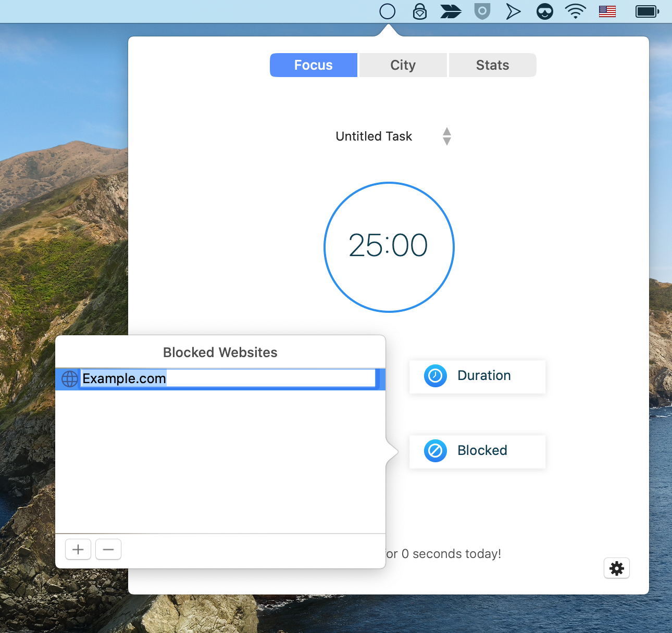This screenshot has width=672, height=633.
Task: Click the Blocked prohibition icon
Action: [x=435, y=451]
